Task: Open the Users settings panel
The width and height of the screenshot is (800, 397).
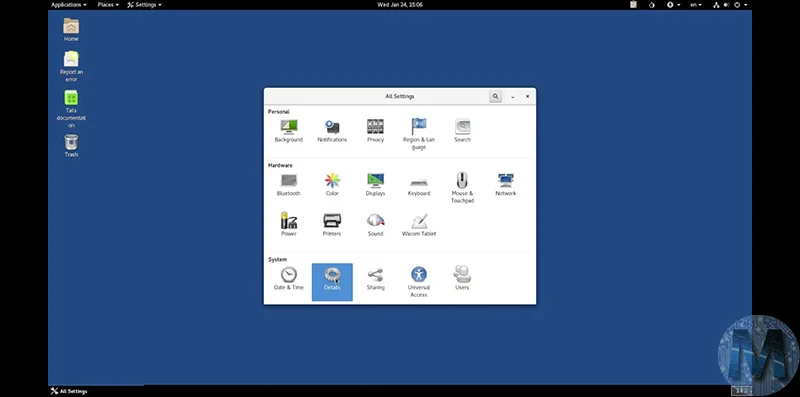Action: click(x=462, y=279)
